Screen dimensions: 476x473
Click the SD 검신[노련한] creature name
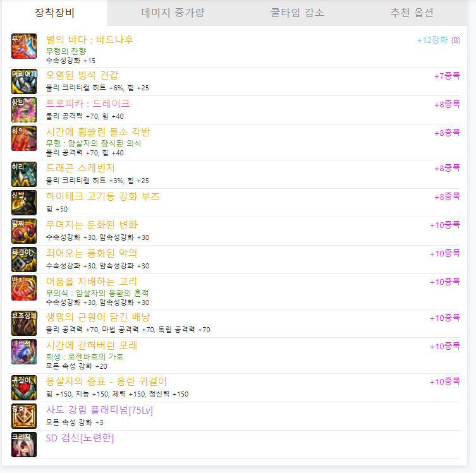pyautogui.click(x=80, y=438)
